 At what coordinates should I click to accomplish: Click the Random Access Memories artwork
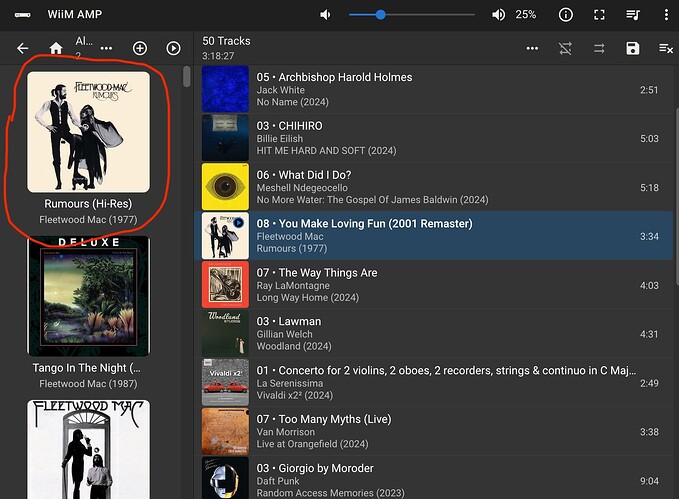pos(225,478)
